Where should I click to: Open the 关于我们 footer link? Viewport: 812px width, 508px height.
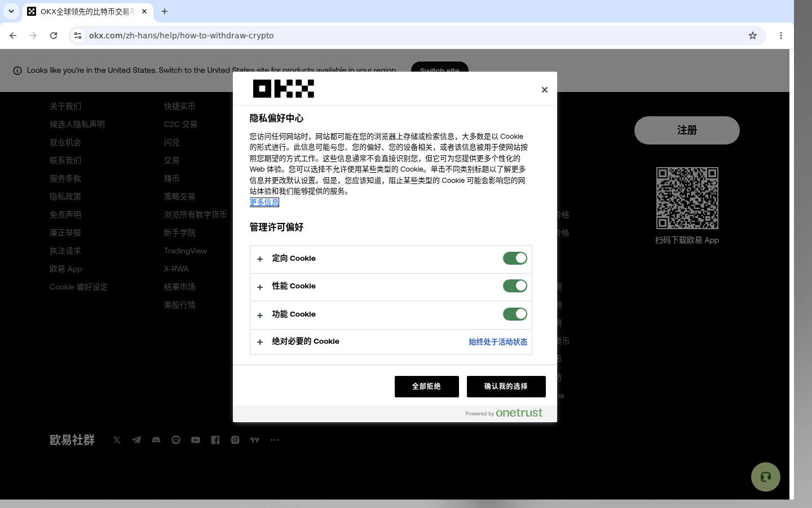point(65,106)
